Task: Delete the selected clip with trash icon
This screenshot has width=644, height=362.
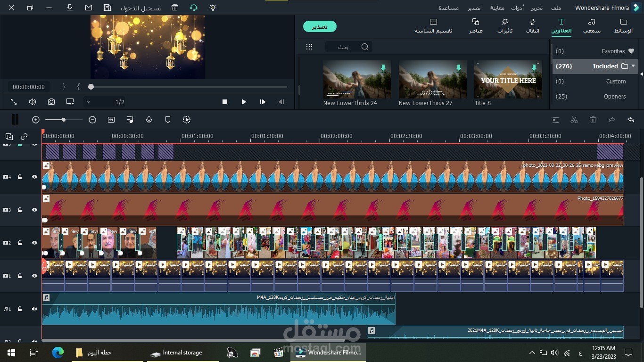Action: coord(593,120)
